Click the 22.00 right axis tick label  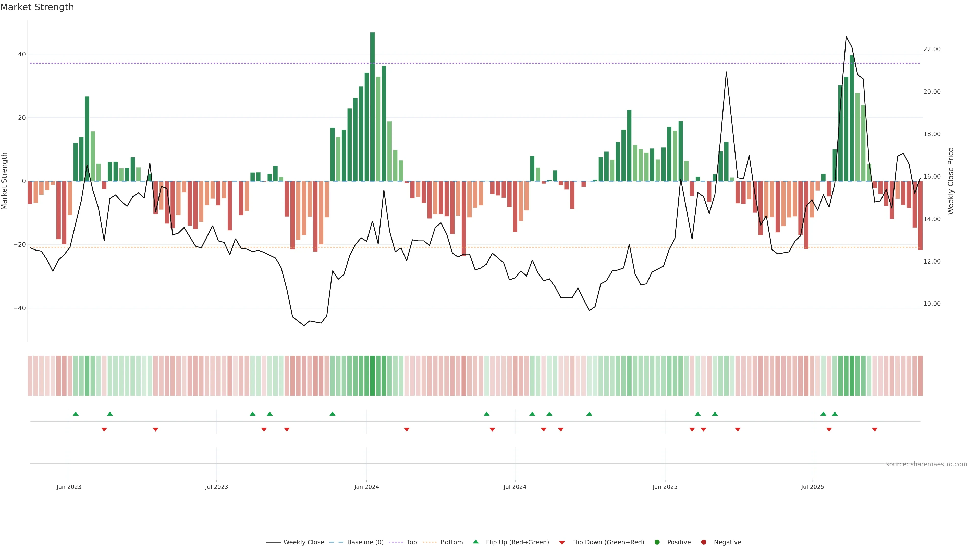[x=932, y=49]
